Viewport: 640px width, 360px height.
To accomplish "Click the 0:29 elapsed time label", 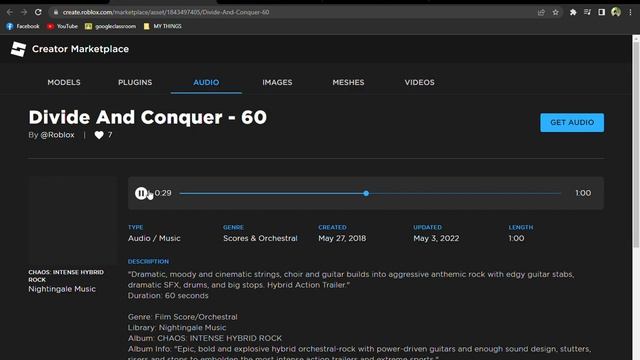I will coord(163,193).
